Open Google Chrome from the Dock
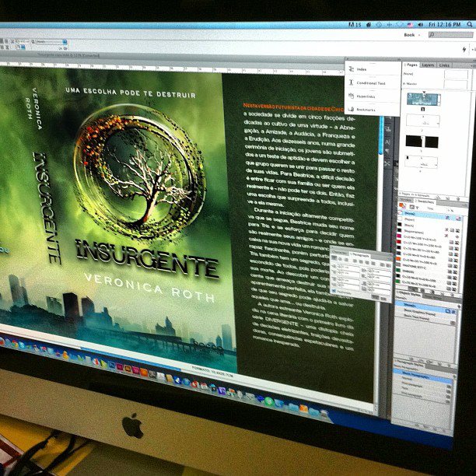The image size is (476, 476). (14, 343)
